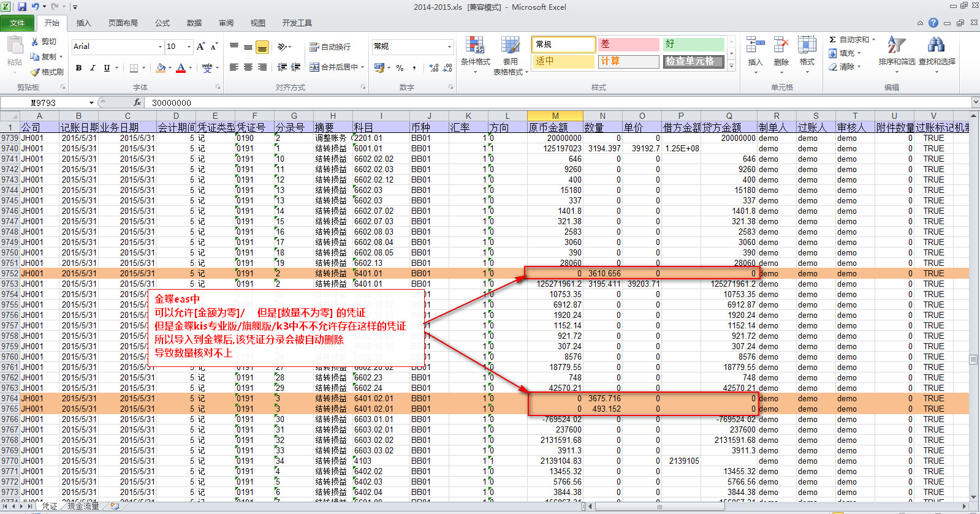Open the Arial font name dropdown
This screenshot has height=514, width=980.
pos(160,47)
